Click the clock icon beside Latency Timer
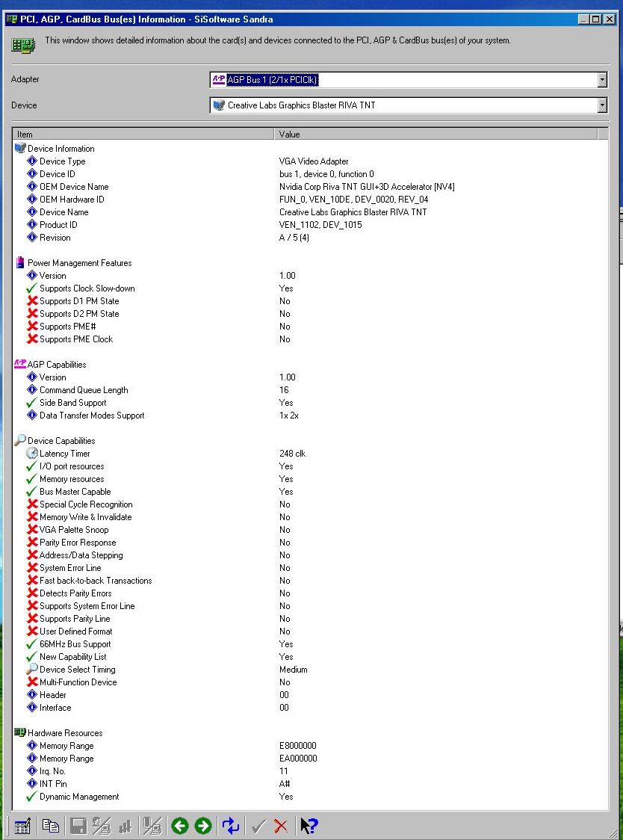 click(32, 453)
